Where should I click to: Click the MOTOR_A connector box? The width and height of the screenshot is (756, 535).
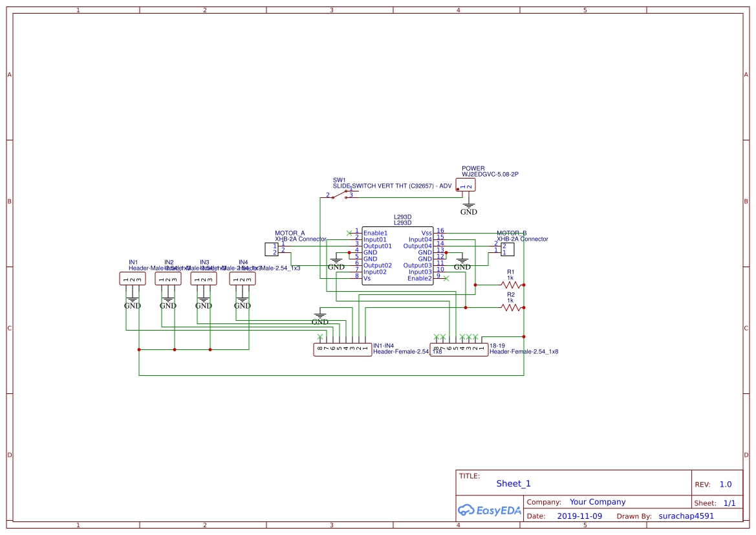[272, 250]
